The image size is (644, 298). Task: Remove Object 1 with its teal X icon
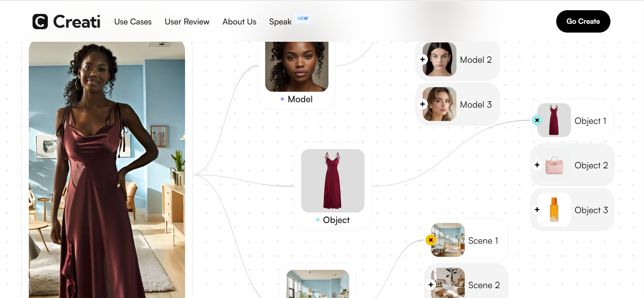click(x=537, y=120)
